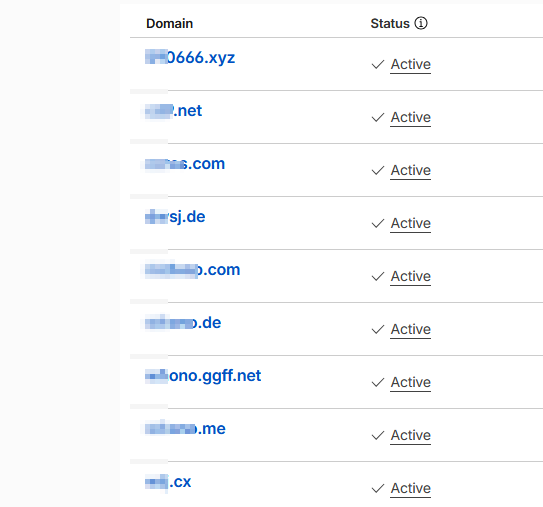Open the domain ending in s.com

pyautogui.click(x=185, y=163)
